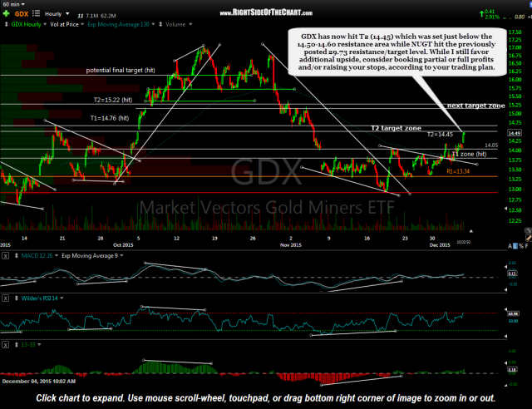Click the Oct 2015 date label

click(x=123, y=245)
